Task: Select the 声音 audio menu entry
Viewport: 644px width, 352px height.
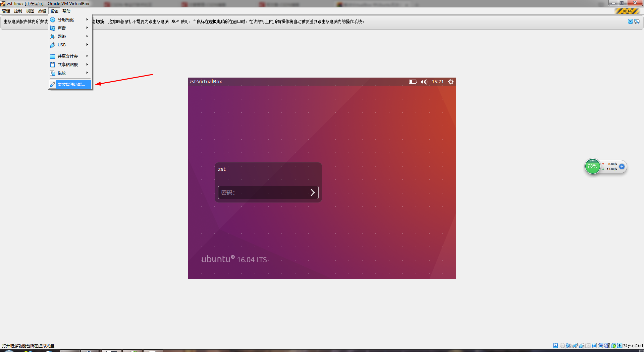Action: pos(70,28)
